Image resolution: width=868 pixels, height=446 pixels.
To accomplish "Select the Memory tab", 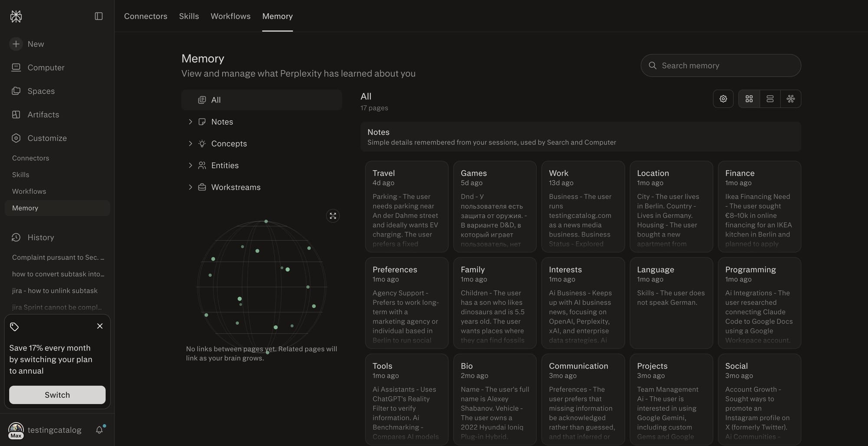I will click(277, 16).
